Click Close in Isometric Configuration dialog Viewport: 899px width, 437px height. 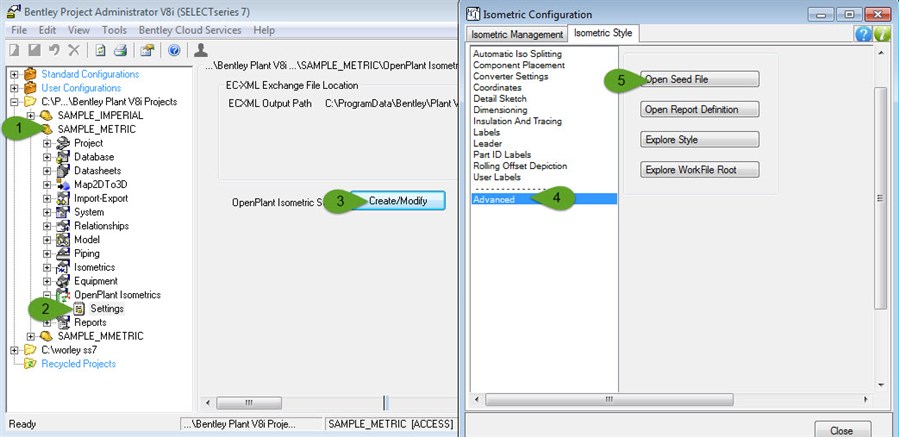842,430
